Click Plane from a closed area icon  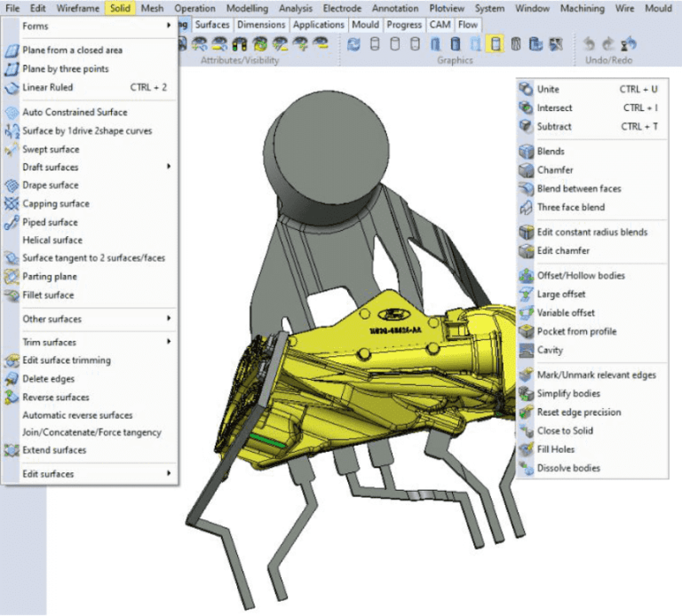click(x=12, y=51)
